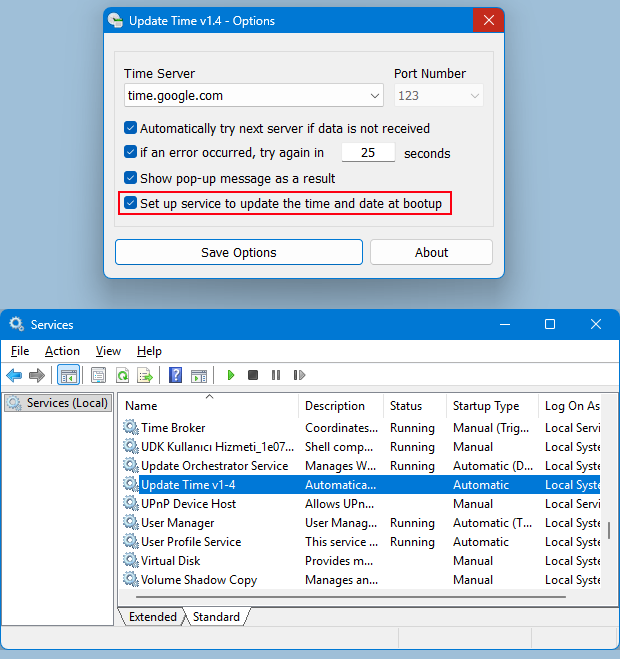
Task: Click gear icon of User Profile Service
Action: click(131, 541)
